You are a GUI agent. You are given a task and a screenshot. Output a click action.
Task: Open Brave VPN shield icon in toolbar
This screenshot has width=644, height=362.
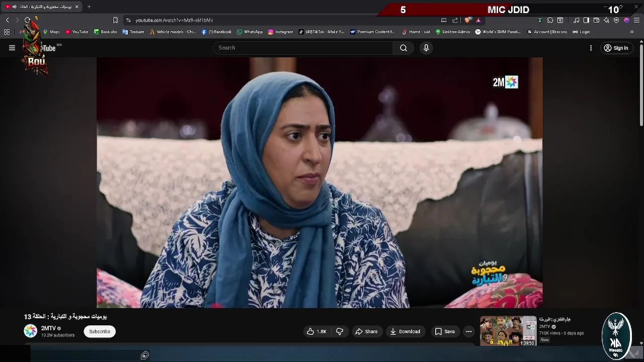(616, 20)
